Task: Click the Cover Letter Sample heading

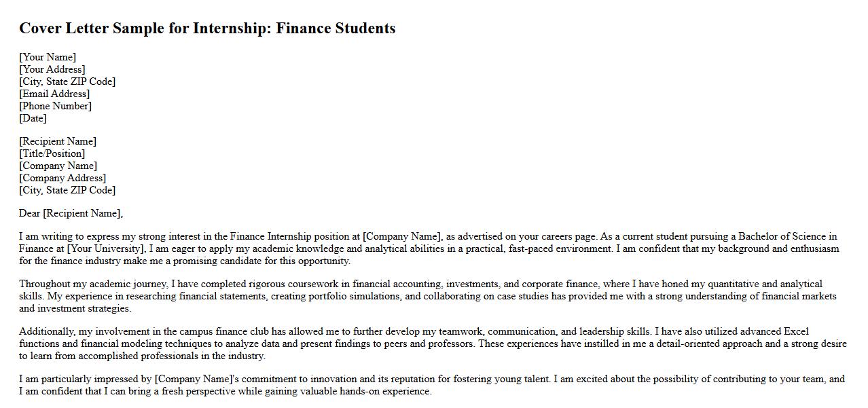Action: pyautogui.click(x=207, y=29)
